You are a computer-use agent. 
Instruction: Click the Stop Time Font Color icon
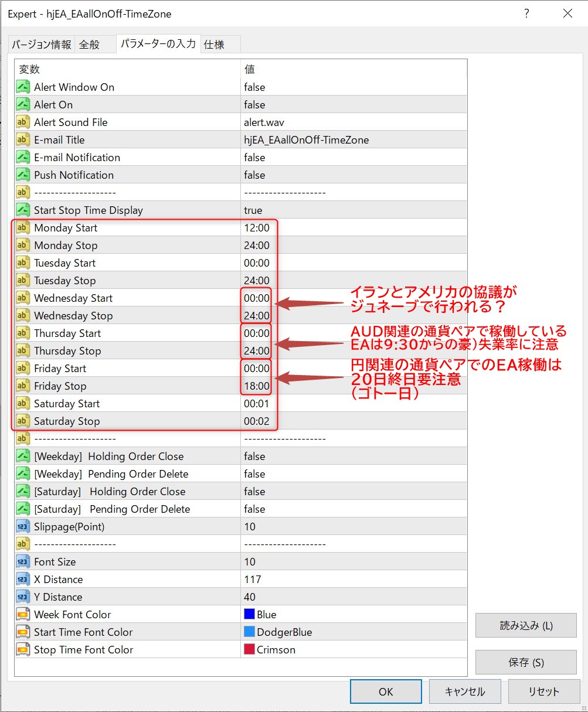coord(23,650)
